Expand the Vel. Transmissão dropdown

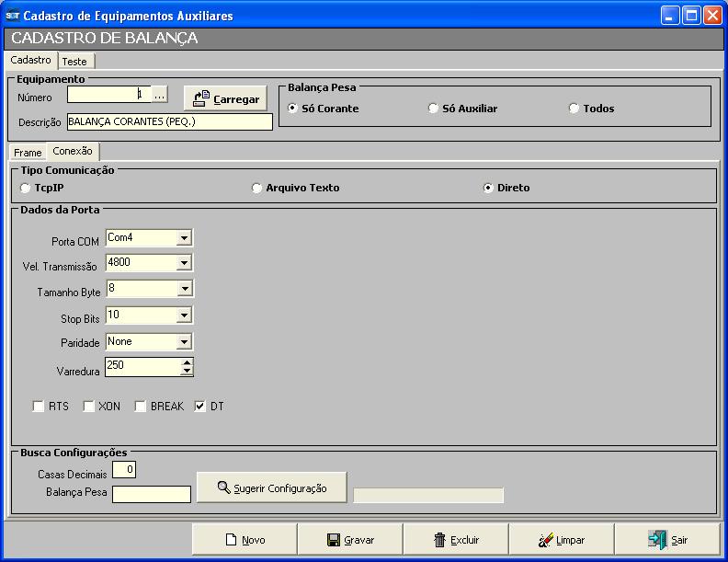(x=184, y=263)
